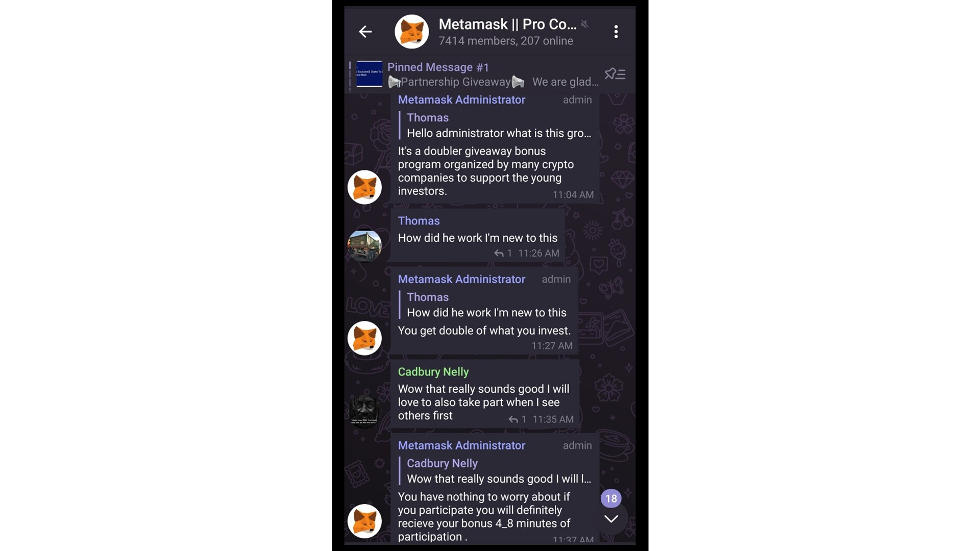View the reply count on Cadbury Nelly's message
Image resolution: width=980 pixels, height=551 pixels.
[x=517, y=419]
